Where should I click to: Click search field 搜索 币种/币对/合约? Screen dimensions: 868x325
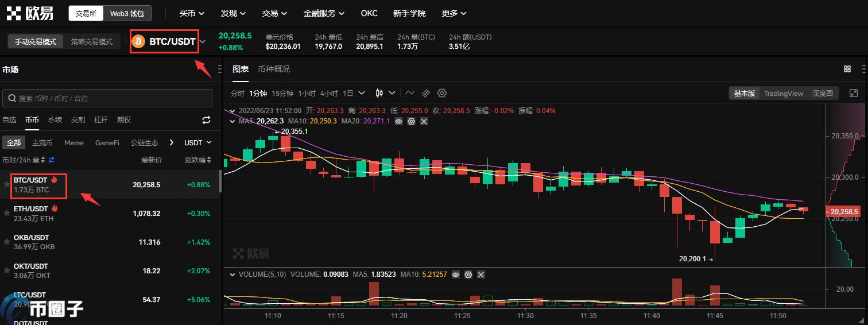[x=107, y=98]
